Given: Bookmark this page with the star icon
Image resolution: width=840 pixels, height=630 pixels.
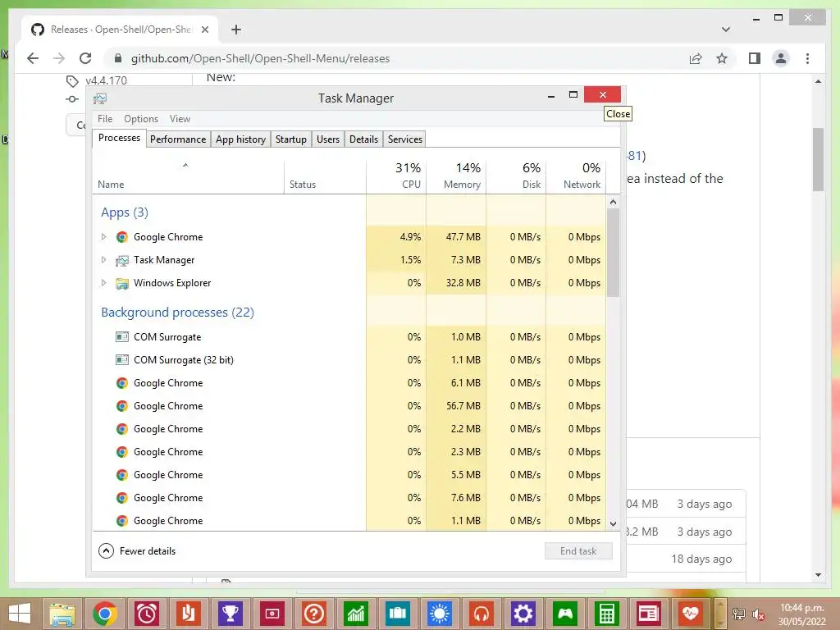Looking at the screenshot, I should tap(722, 58).
